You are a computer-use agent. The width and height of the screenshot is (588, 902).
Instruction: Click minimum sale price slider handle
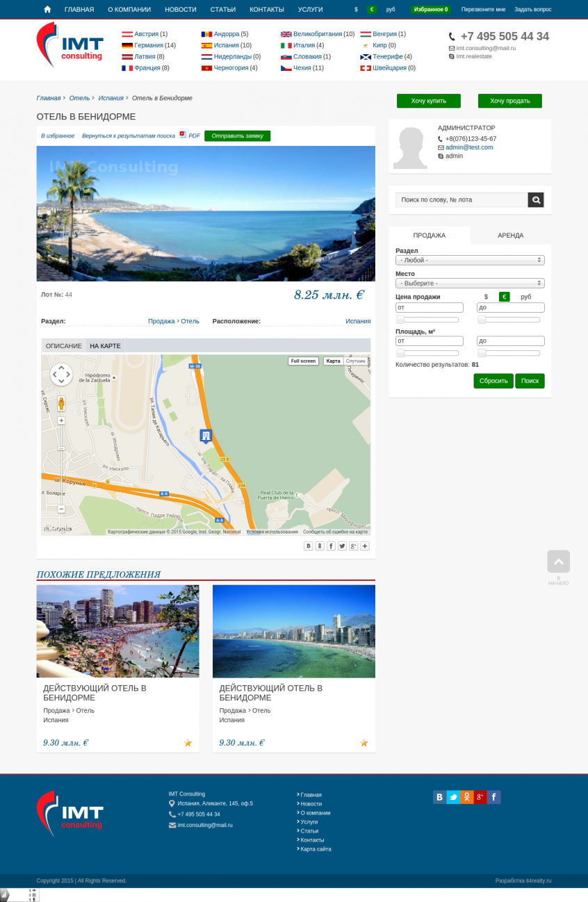(400, 320)
